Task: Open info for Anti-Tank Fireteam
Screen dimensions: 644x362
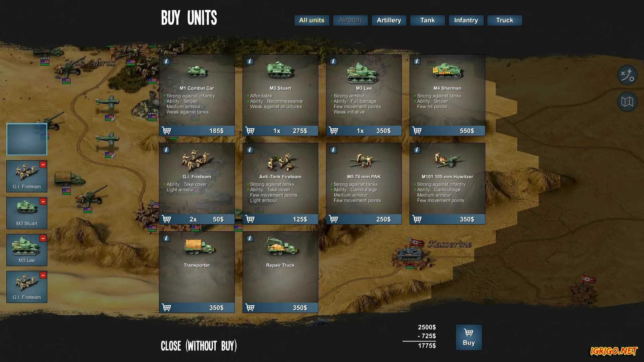Action: pyautogui.click(x=250, y=150)
